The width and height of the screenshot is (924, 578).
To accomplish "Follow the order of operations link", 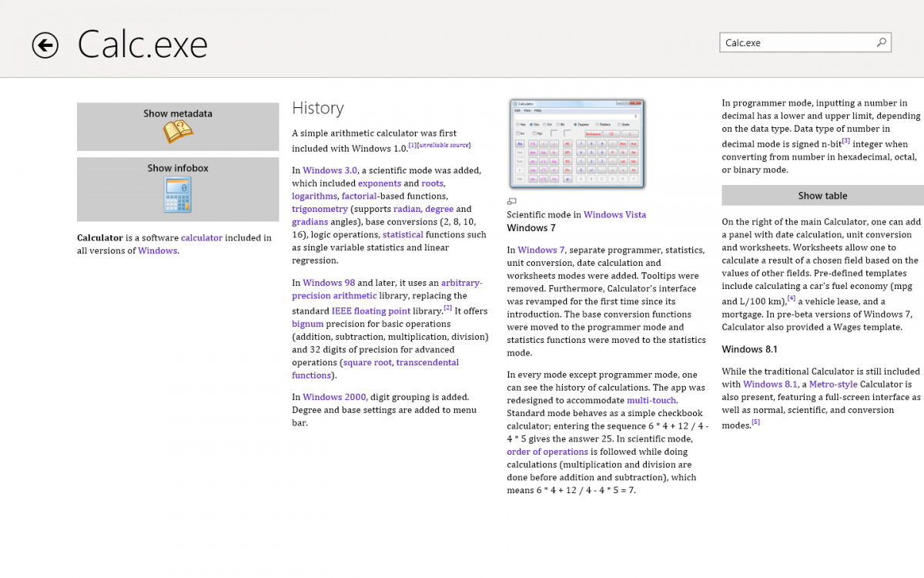I will pos(547,452).
